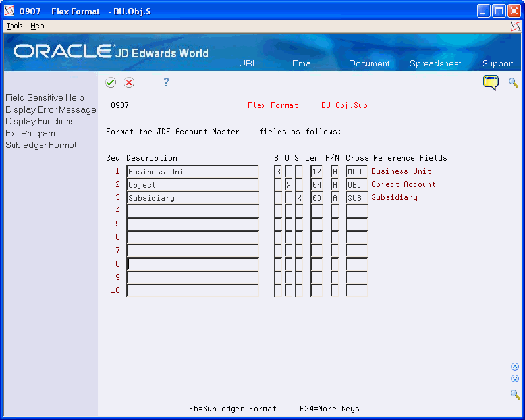Click the Flex Format - BU.Obj.Sub heading
Screen dimensions: 525x420
308,105
